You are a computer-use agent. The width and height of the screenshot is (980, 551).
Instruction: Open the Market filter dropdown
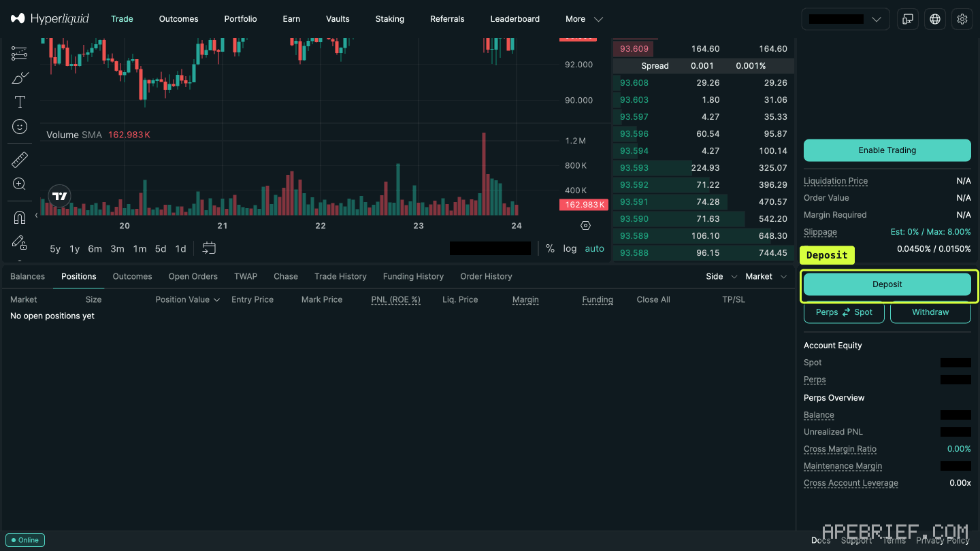[766, 276]
